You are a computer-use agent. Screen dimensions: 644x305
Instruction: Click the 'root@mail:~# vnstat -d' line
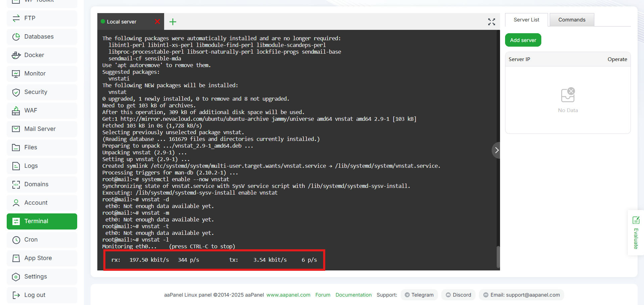tap(136, 199)
